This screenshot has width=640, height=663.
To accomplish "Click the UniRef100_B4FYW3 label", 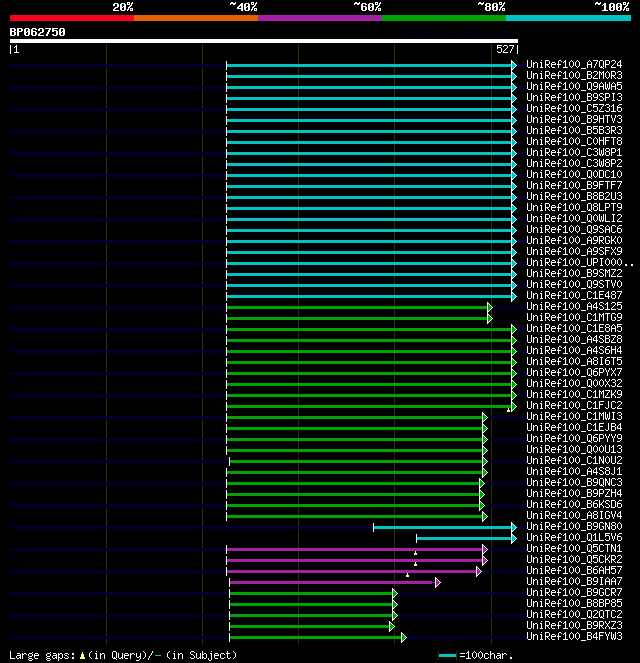I will pos(574,636).
